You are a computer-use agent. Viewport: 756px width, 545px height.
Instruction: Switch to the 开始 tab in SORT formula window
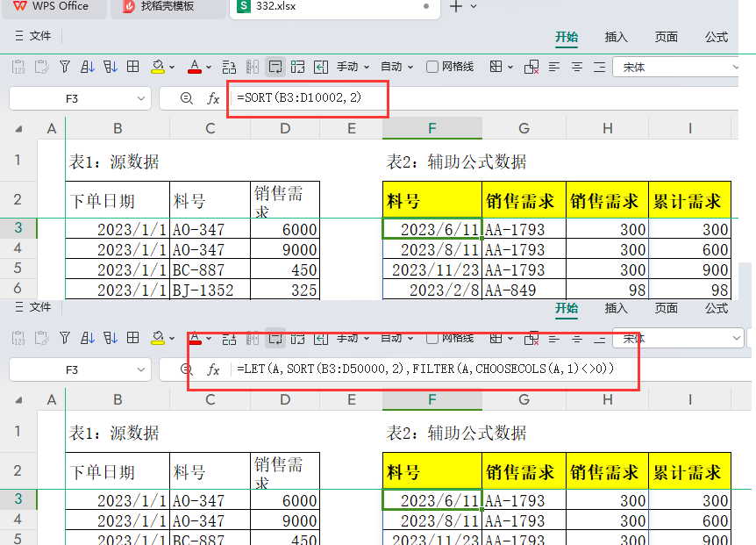[567, 37]
